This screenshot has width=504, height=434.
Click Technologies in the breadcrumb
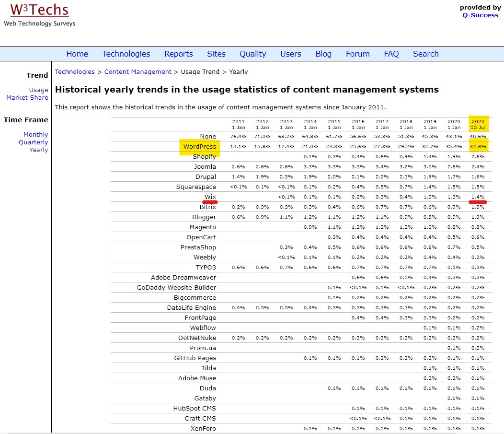click(75, 72)
